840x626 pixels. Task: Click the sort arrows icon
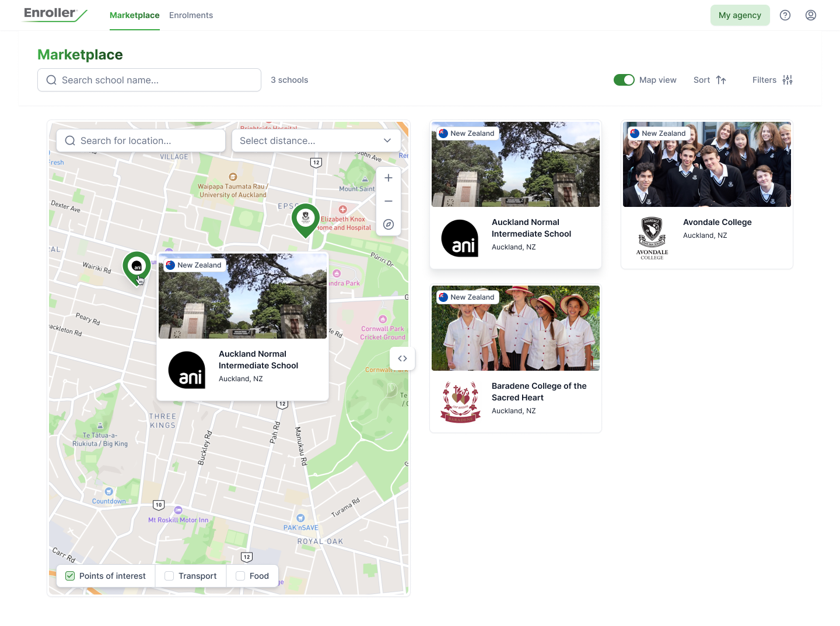pos(721,80)
